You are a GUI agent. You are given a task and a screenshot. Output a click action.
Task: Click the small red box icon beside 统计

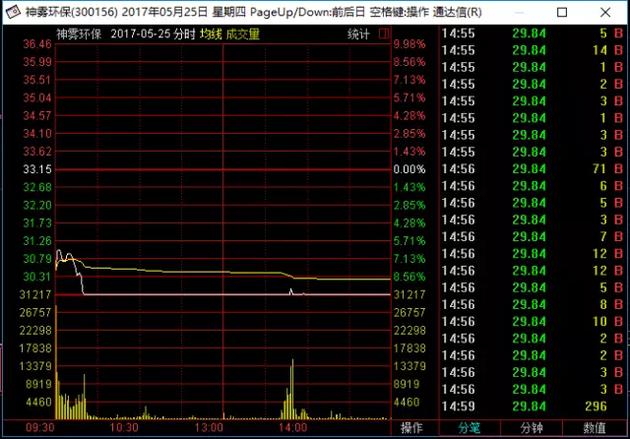tap(384, 34)
